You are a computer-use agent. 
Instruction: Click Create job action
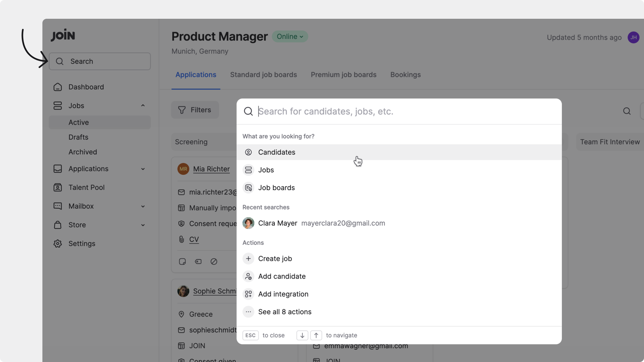pyautogui.click(x=275, y=259)
